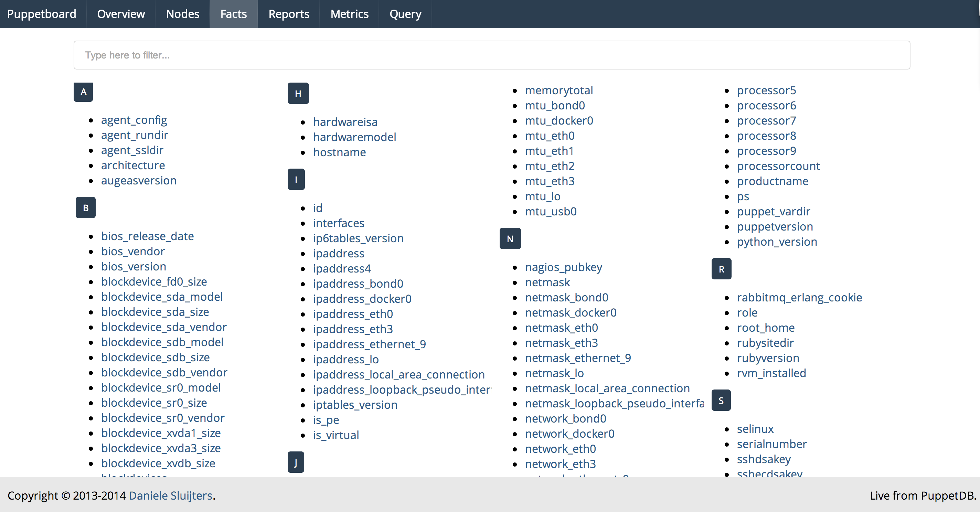Screen dimensions: 980x512
Task: View the memorytotal fact
Action: 559,90
